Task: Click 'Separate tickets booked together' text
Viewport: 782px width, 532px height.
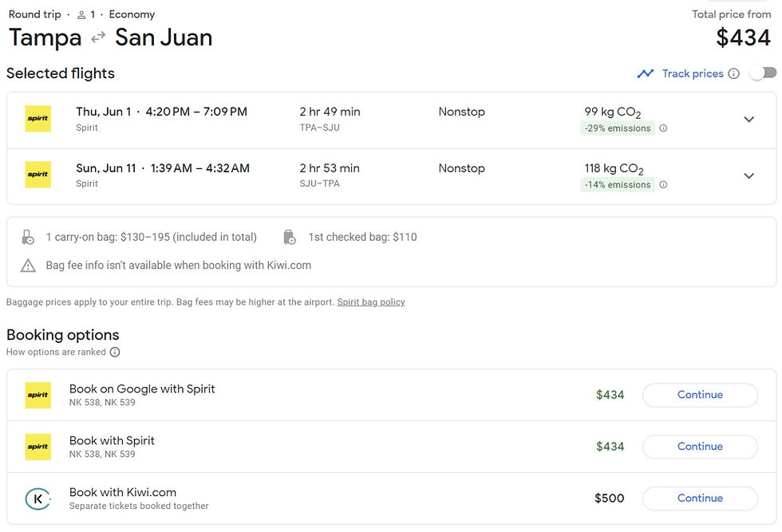Action: 139,506
